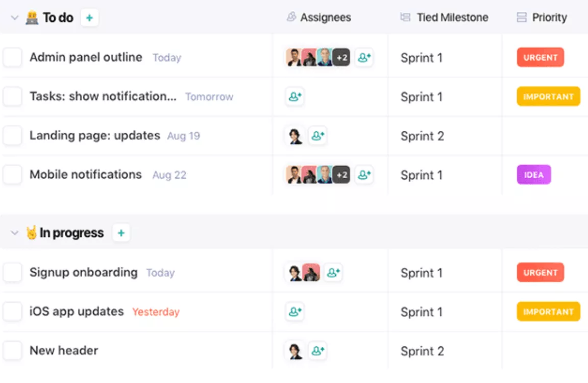Collapse the To do section
588x383 pixels.
coord(15,18)
